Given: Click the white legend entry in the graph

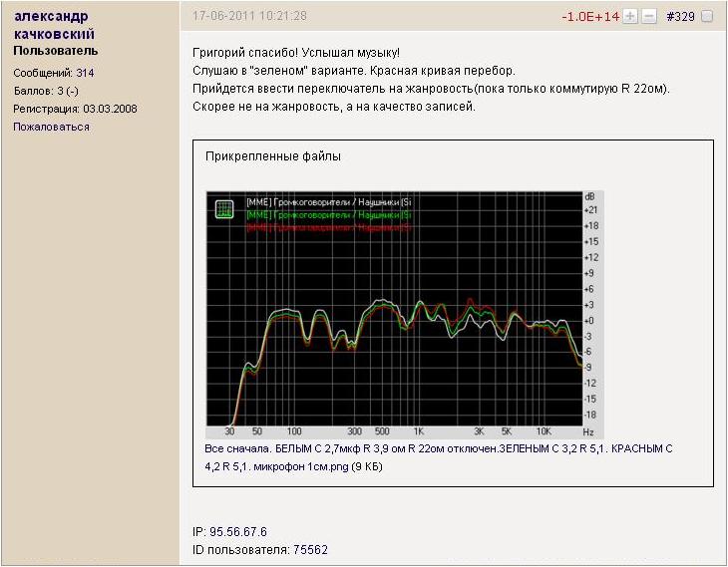Looking at the screenshot, I should [x=327, y=201].
